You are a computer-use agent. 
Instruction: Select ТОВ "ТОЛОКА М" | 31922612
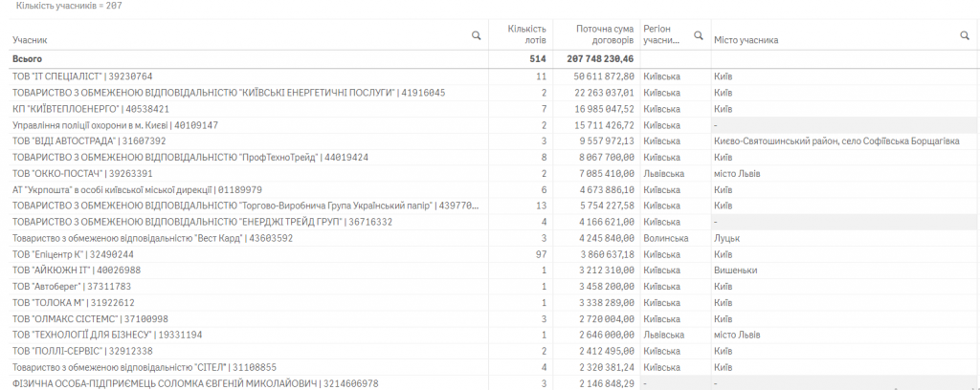pyautogui.click(x=73, y=303)
